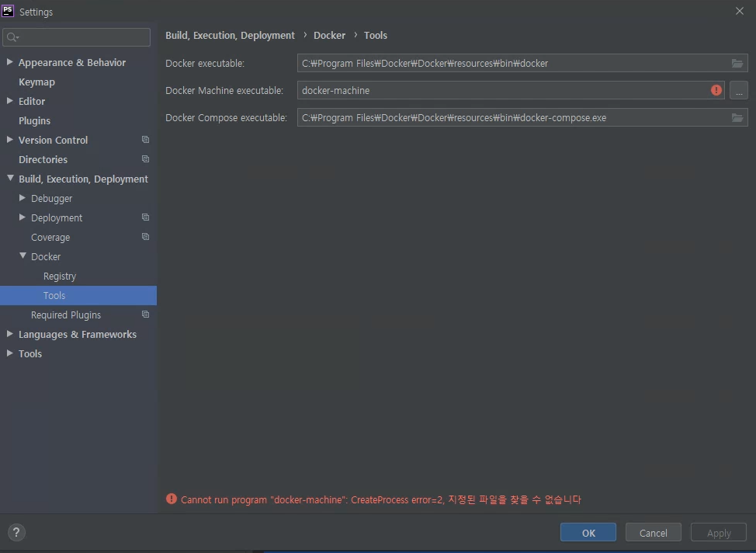The height and width of the screenshot is (553, 756).
Task: Collapse the Docker node arrow
Action: pos(23,256)
